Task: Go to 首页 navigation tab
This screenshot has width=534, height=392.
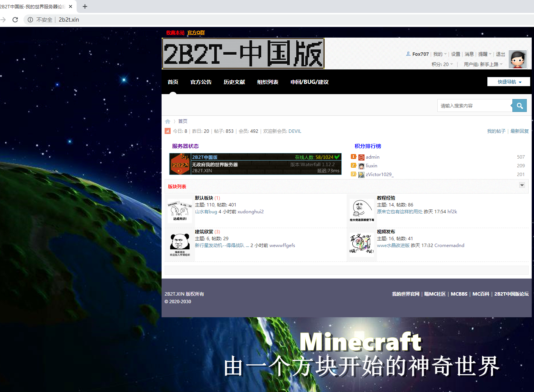Action: point(173,82)
